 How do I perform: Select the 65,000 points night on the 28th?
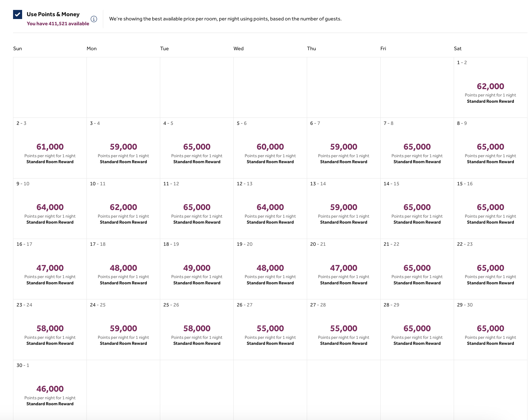coord(417,329)
